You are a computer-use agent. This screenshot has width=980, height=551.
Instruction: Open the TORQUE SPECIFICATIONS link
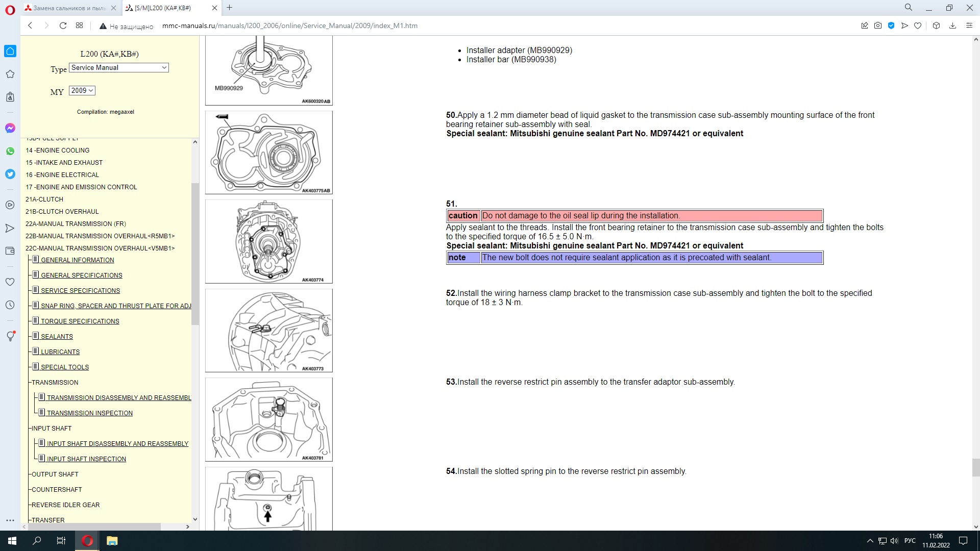(x=80, y=321)
